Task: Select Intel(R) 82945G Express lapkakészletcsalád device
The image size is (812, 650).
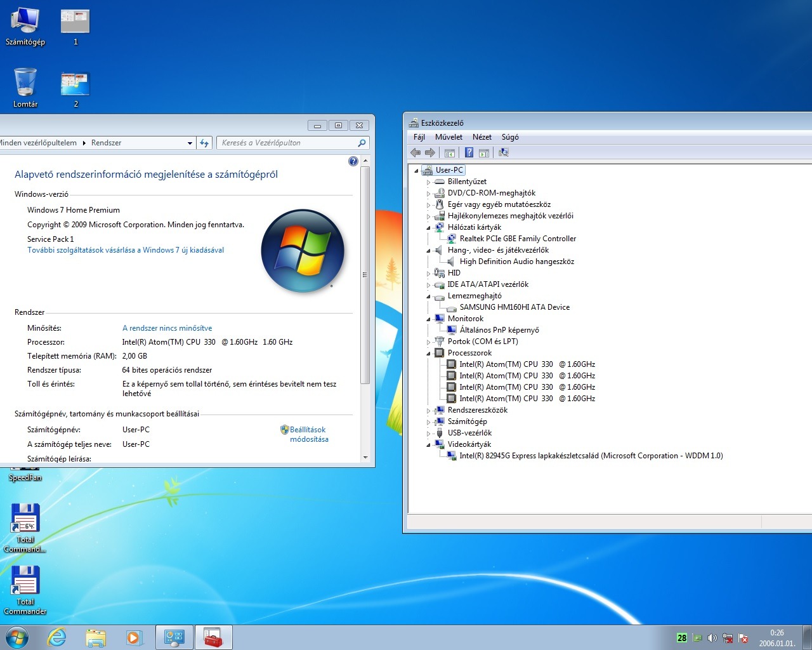Action: pos(591,456)
